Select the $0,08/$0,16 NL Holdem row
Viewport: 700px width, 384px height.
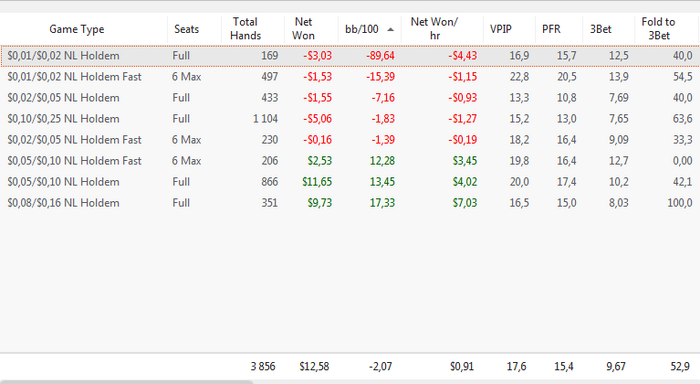click(350, 203)
